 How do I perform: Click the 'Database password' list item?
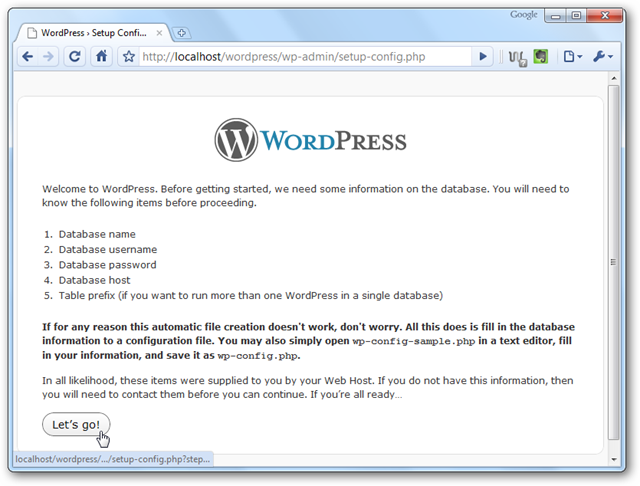(107, 265)
